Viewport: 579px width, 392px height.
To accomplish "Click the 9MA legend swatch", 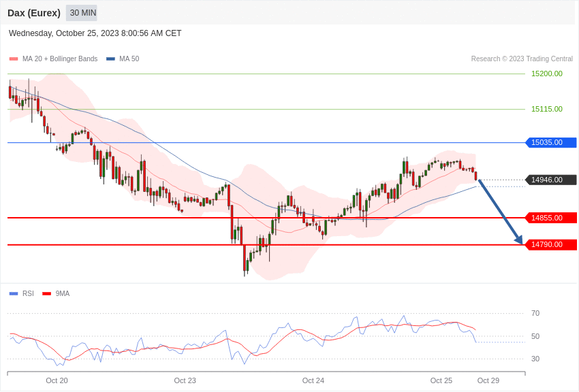I will click(x=46, y=294).
